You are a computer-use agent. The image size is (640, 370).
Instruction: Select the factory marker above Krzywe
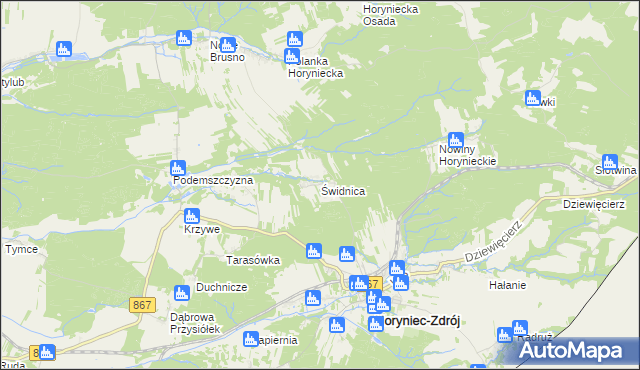tap(191, 217)
